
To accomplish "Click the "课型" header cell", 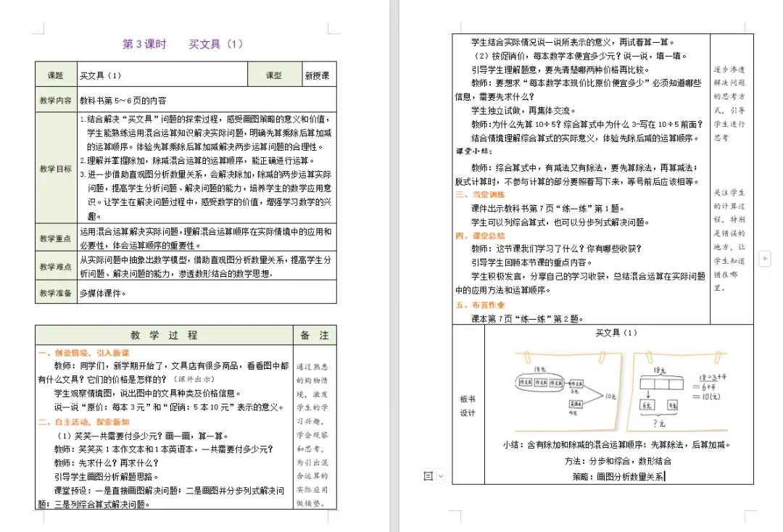I will [x=274, y=75].
